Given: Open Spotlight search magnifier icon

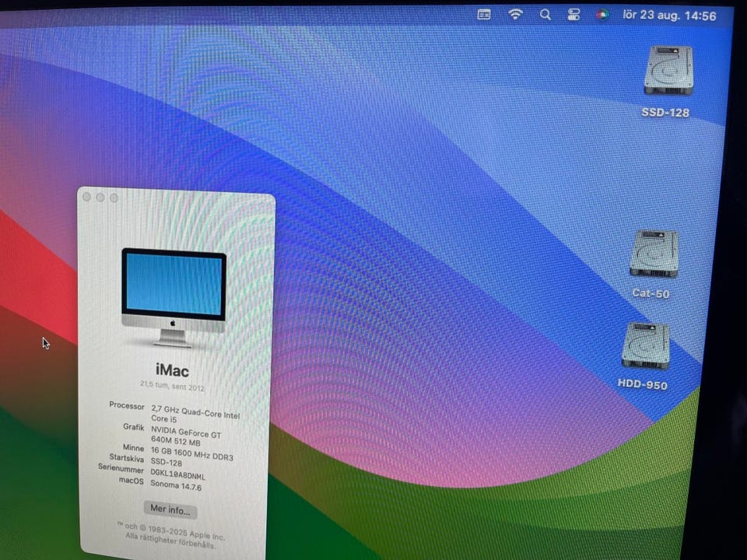Looking at the screenshot, I should click(545, 15).
